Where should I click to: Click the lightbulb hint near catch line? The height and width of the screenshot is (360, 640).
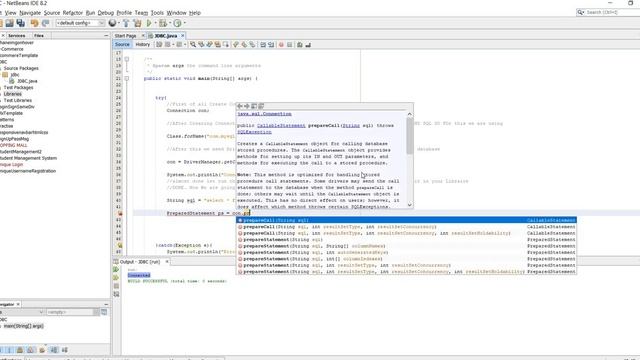point(120,245)
